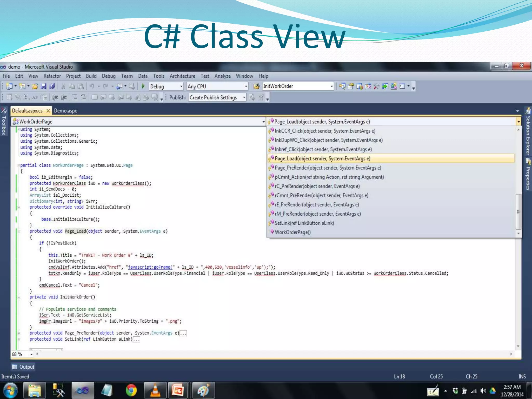Collapse the WorkOrderPage class outlining toggle
Screen dimensions: 532x399
(x=19, y=165)
